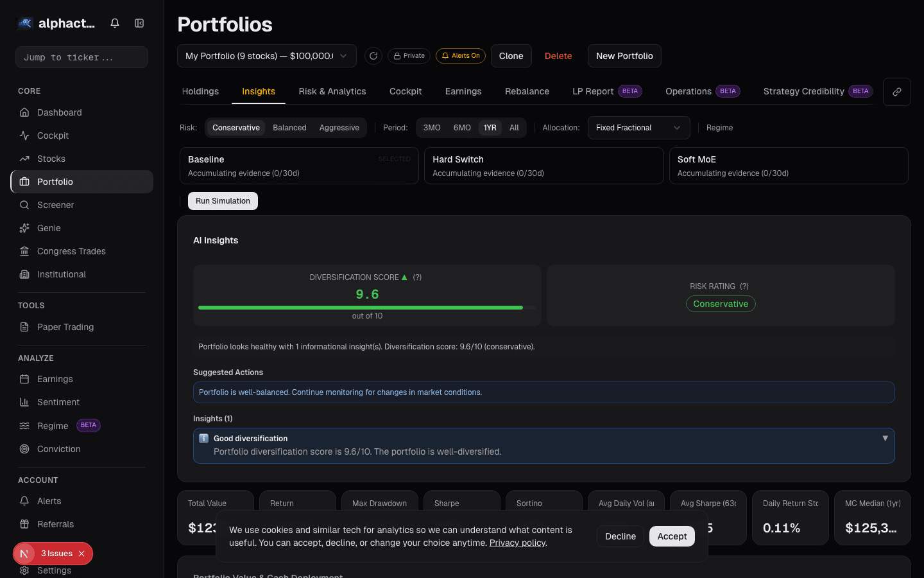The image size is (924, 578).
Task: Select the Conservative risk profile
Action: [235, 128]
